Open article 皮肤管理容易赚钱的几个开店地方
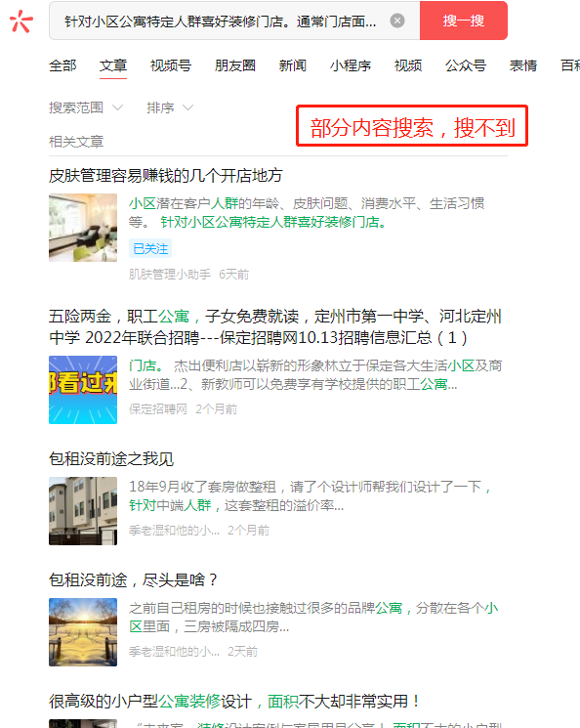This screenshot has height=728, width=580. click(166, 176)
